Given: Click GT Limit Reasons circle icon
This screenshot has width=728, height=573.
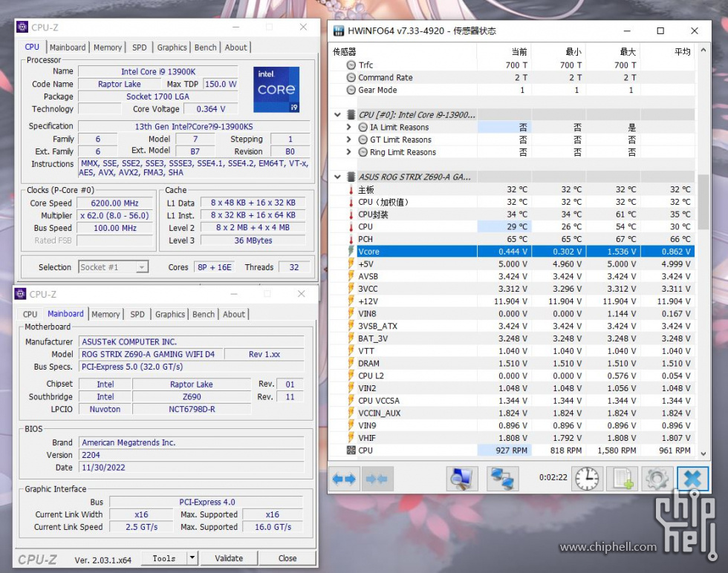Looking at the screenshot, I should 363,140.
